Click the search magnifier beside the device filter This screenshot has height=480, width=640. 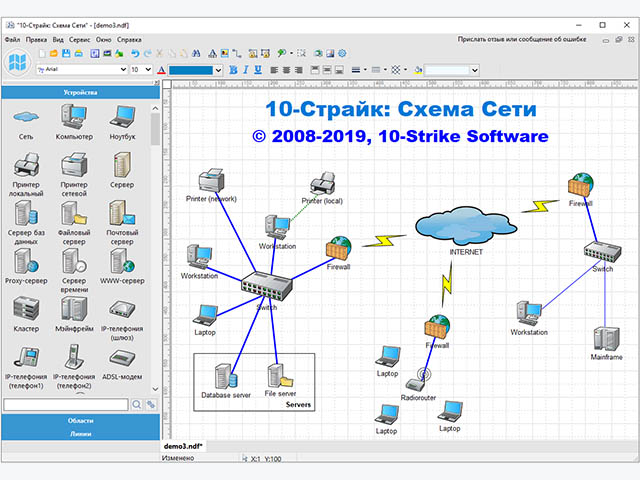[137, 404]
